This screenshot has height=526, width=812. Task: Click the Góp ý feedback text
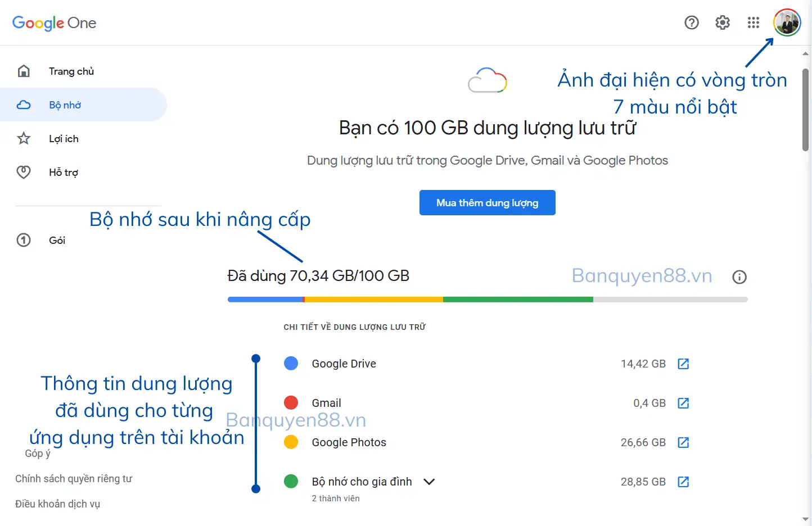tap(37, 453)
